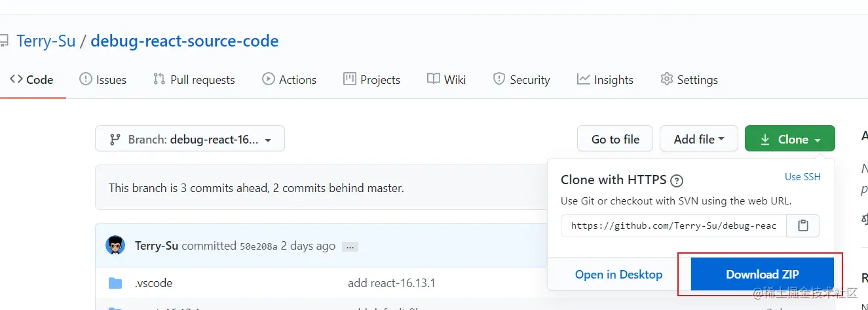Click the repository icon beside Terry-Su

(4, 41)
